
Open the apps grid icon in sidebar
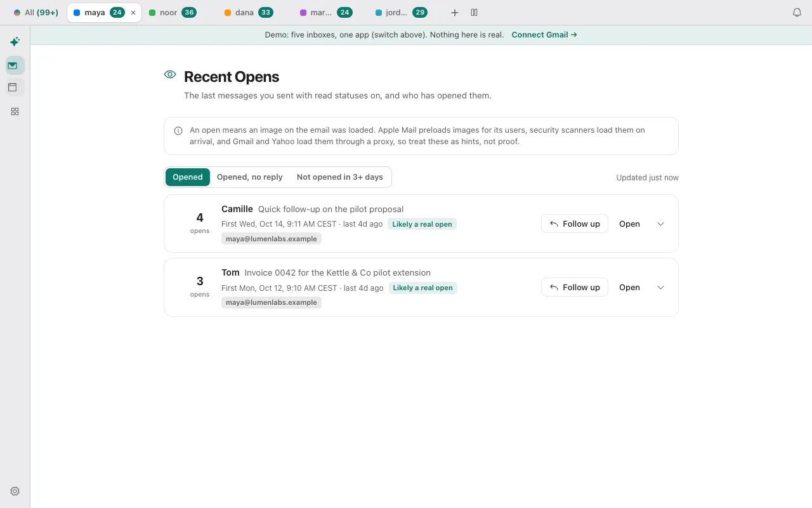[x=15, y=112]
